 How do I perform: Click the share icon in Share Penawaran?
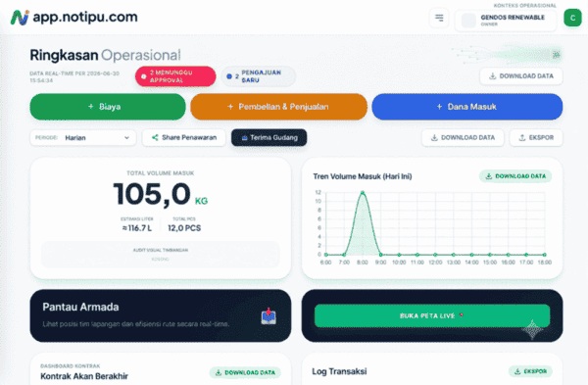(155, 137)
